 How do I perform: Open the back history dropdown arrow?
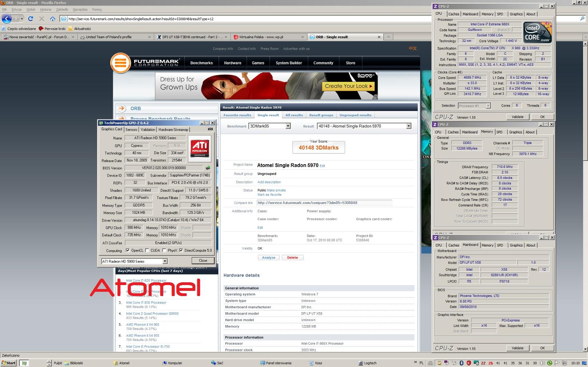(22, 19)
